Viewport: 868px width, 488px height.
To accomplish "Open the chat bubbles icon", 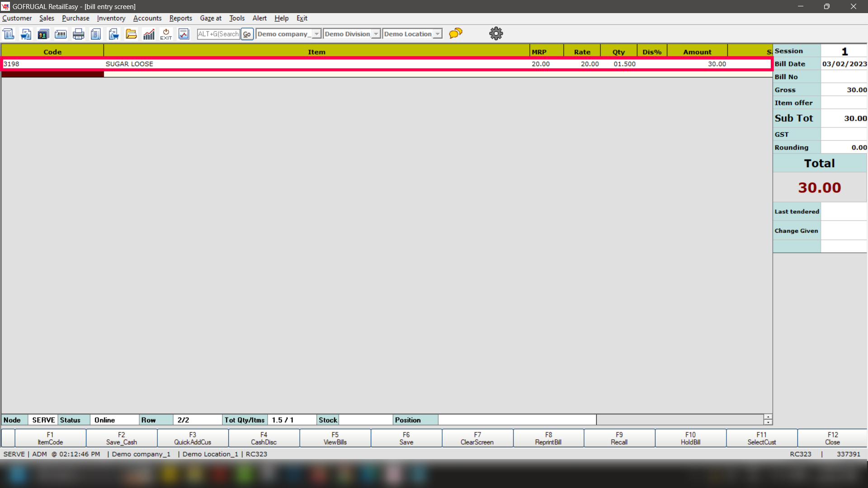I will pyautogui.click(x=456, y=33).
